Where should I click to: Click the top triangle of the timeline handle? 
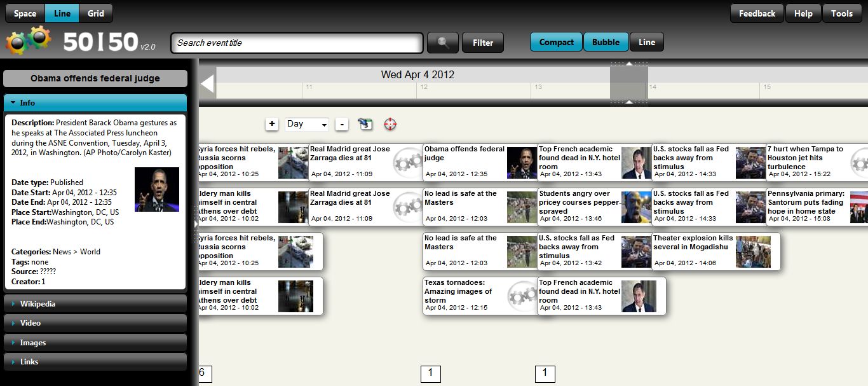tap(628, 64)
